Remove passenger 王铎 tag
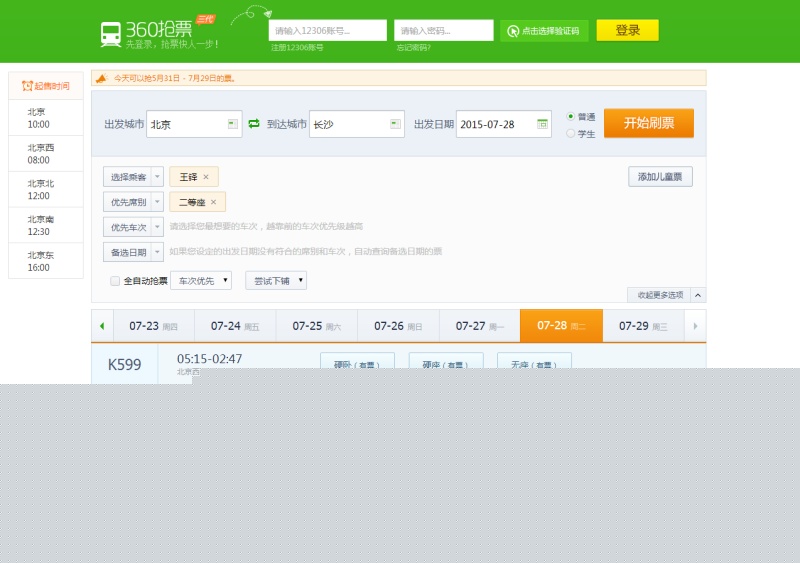Viewport: 800px width, 563px height. (x=206, y=177)
